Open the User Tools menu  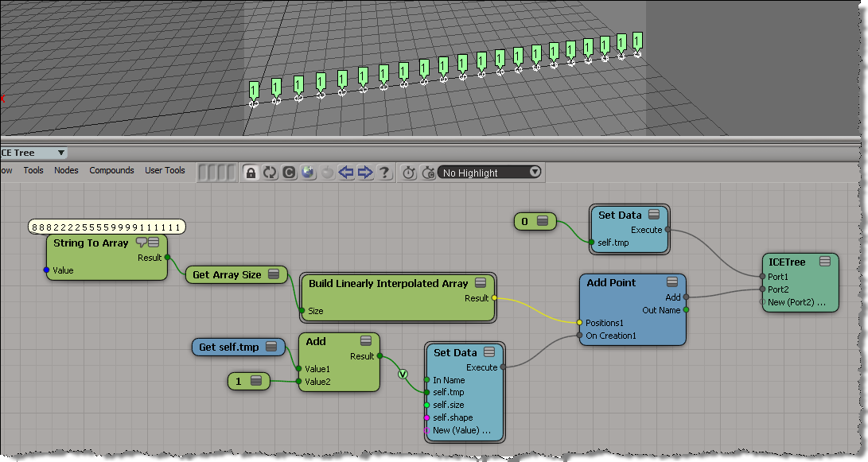coord(165,170)
